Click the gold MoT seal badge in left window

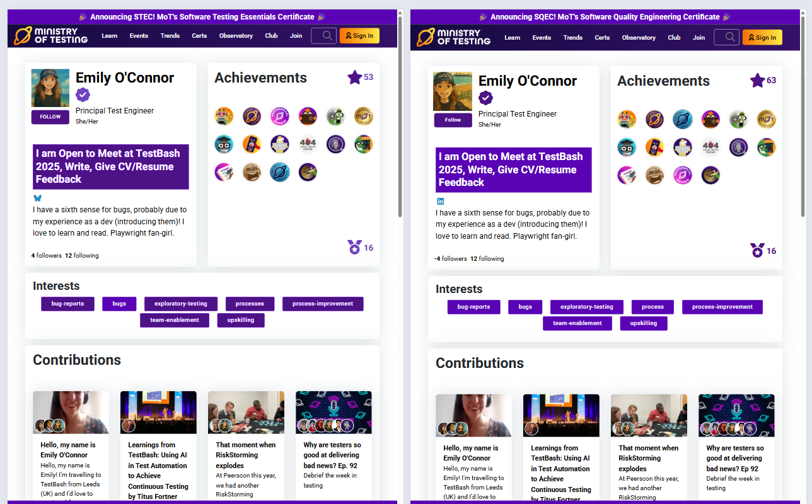[x=364, y=116]
